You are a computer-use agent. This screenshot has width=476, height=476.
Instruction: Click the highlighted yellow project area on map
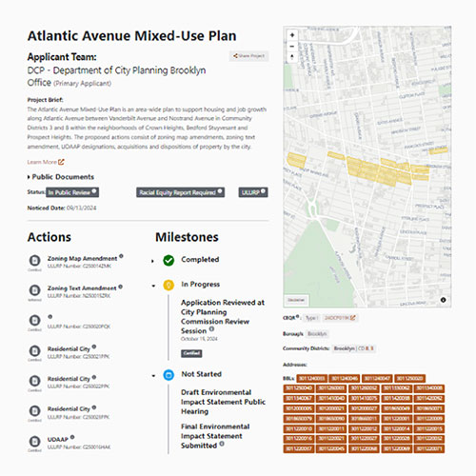click(378, 171)
